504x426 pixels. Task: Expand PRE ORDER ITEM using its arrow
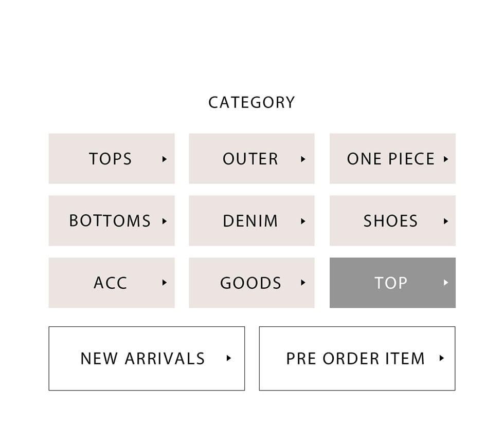[441, 358]
